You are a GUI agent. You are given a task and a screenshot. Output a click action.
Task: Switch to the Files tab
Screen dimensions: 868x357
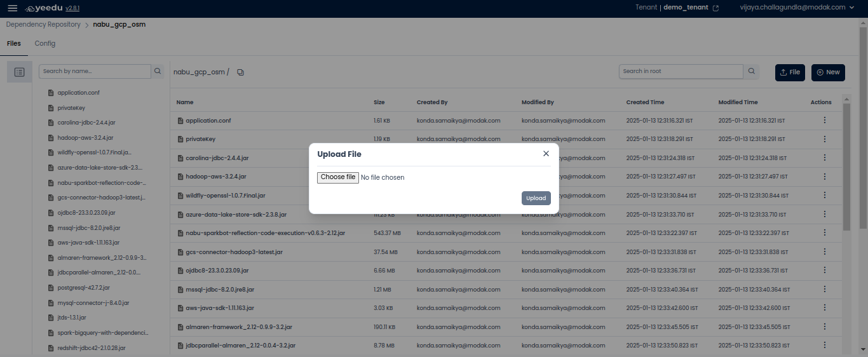(14, 44)
